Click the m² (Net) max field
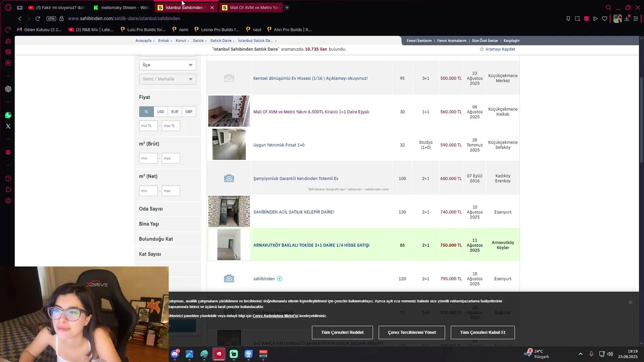This screenshot has height=362, width=644. [171, 191]
